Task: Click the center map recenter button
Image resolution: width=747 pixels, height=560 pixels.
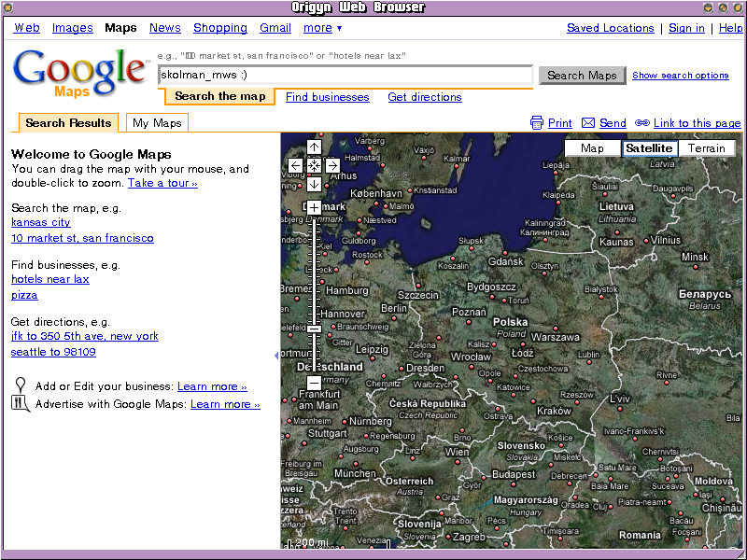Action: (314, 166)
